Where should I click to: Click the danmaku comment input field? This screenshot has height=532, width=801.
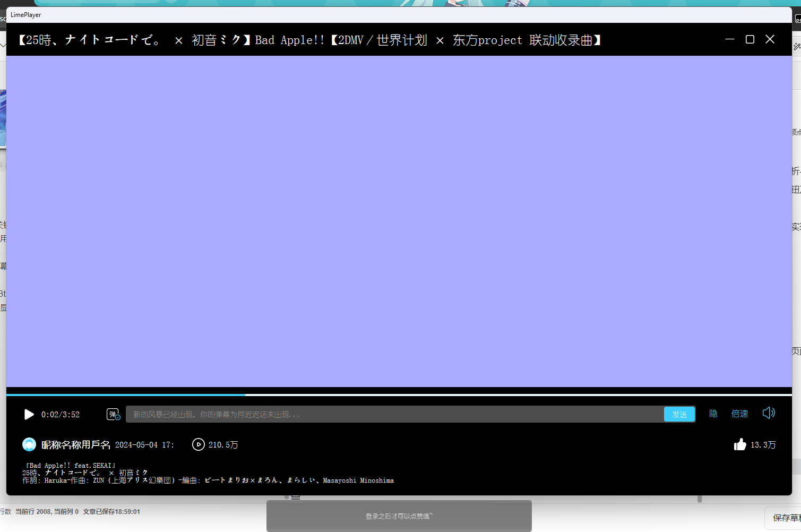pos(394,414)
